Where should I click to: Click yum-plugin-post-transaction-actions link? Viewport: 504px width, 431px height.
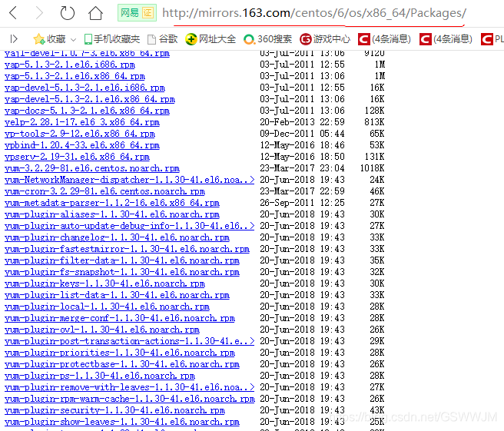(130, 341)
